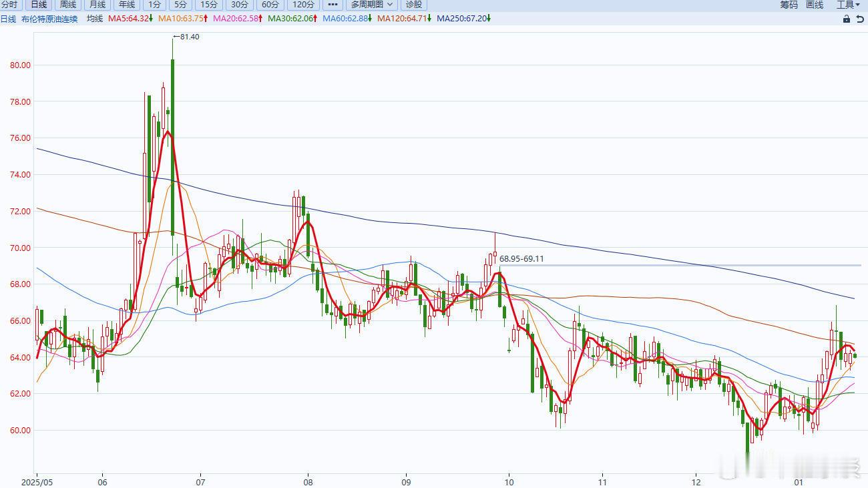868x488 pixels.
Task: Toggle the lock icon on chart
Action: pos(847,19)
